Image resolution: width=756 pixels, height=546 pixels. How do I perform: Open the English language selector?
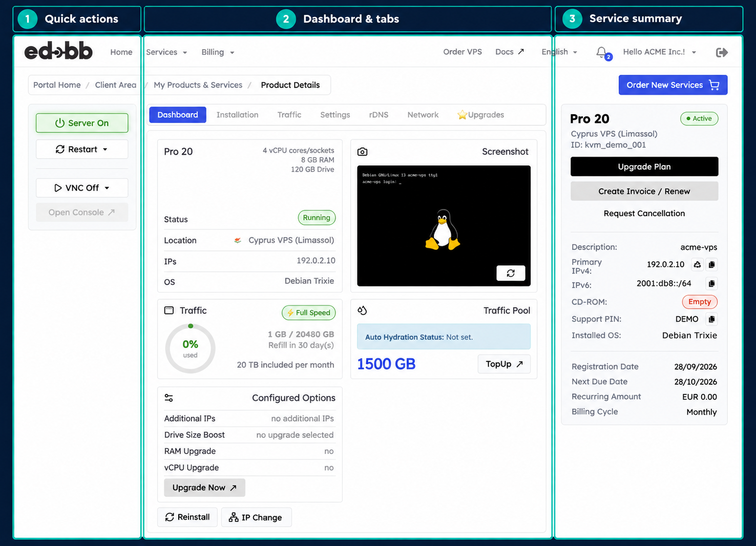point(559,52)
